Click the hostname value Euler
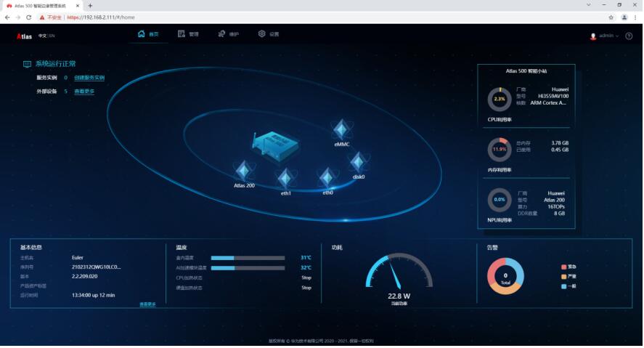This screenshot has width=644, height=348. tap(77, 258)
